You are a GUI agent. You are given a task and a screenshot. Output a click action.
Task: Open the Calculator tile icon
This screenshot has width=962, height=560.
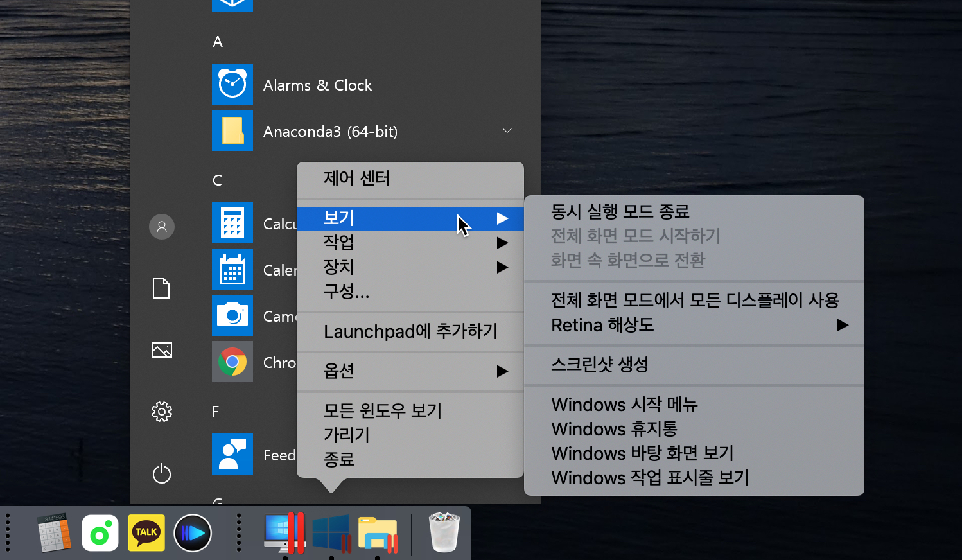(232, 223)
